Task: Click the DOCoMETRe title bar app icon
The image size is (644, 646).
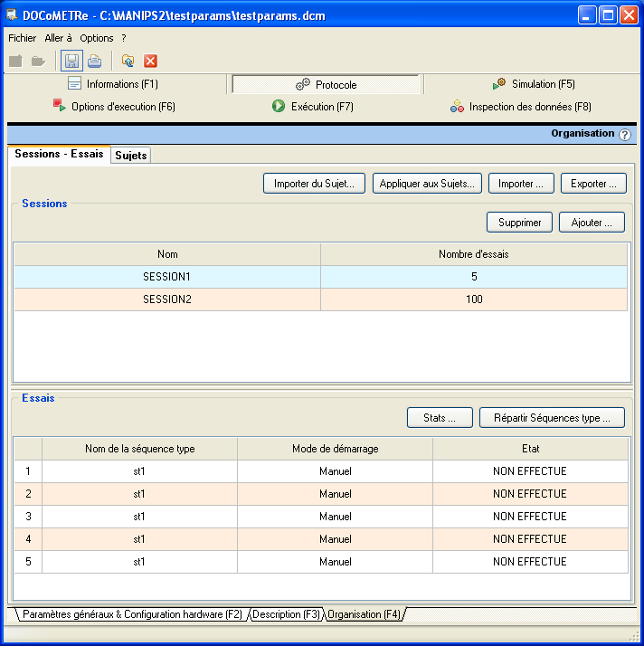Action: point(11,14)
